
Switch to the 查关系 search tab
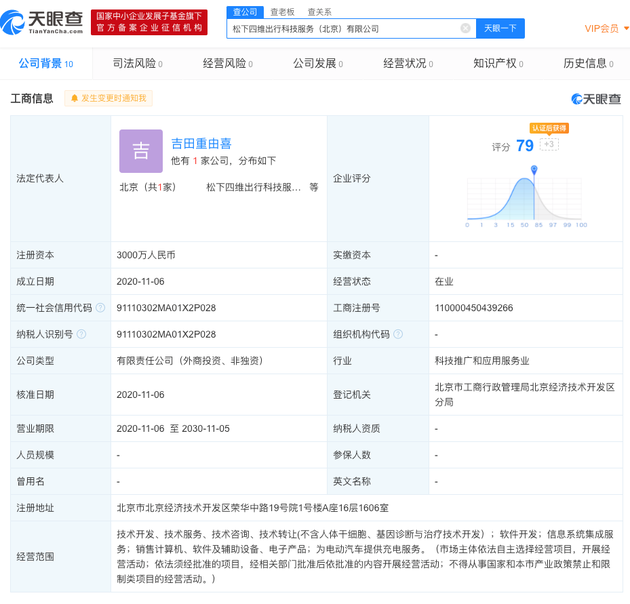319,12
